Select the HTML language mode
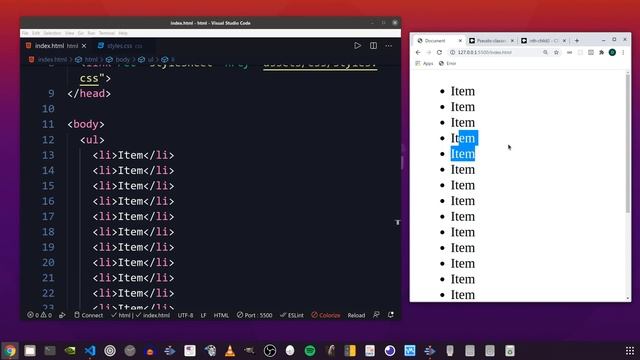This screenshot has height=360, width=640. [x=221, y=315]
